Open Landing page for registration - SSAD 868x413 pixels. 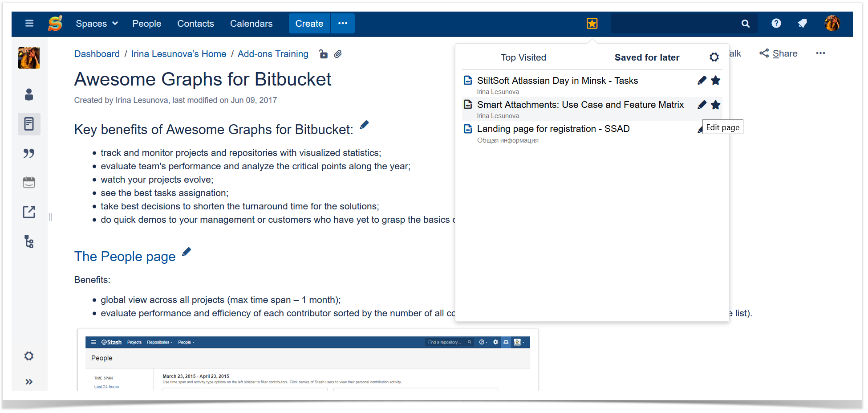(553, 129)
